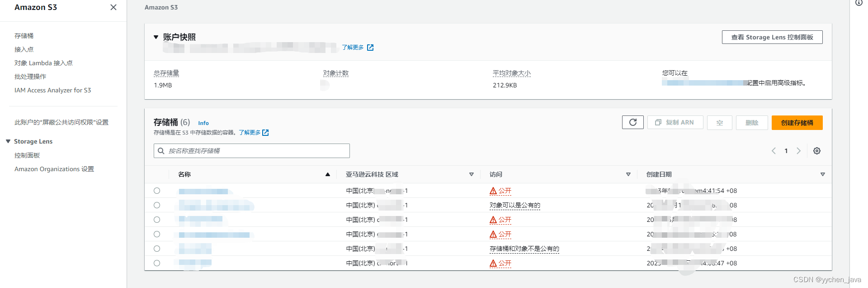
Task: Open the info icon at top right
Action: [x=859, y=3]
